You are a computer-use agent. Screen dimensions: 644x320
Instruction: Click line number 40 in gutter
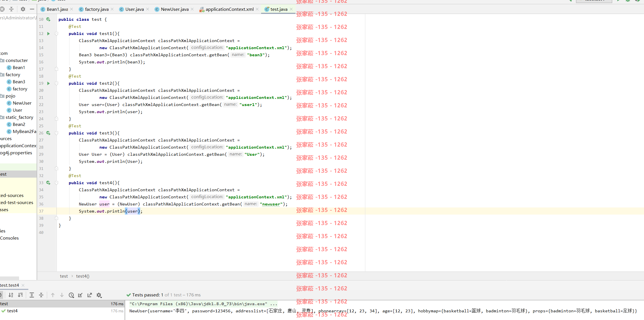(x=41, y=232)
